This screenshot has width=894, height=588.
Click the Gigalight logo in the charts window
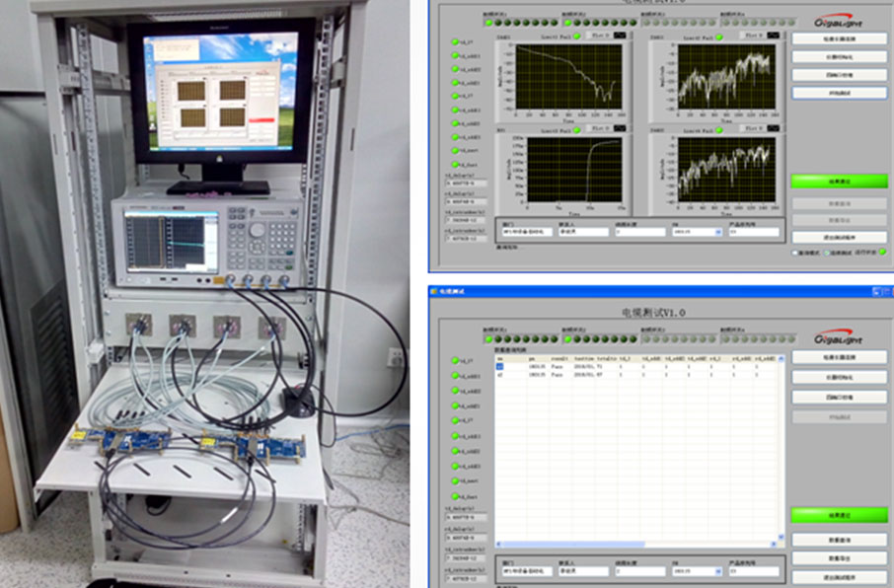coord(838,22)
